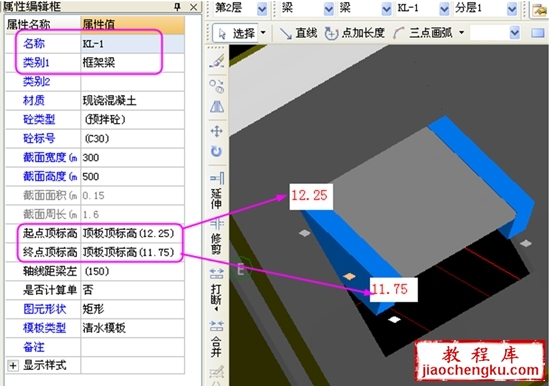Click the 模板类型 value 清水模板

point(133,328)
